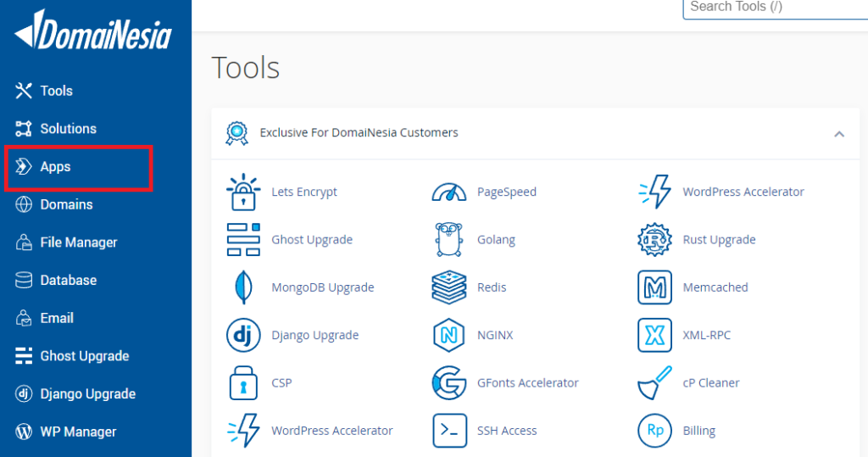This screenshot has width=868, height=457.
Task: Click the Rust Upgrade link
Action: (719, 240)
